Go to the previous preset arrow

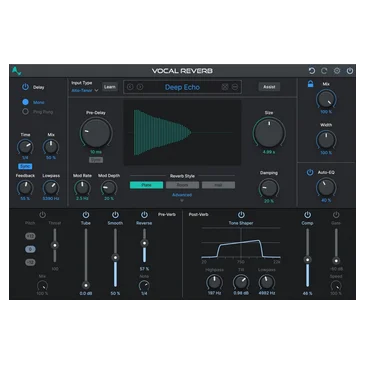[x=130, y=87]
